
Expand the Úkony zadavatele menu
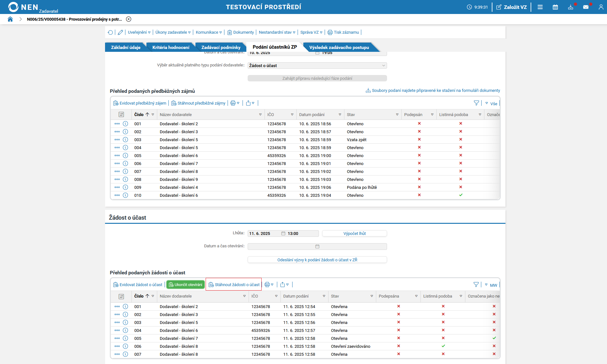tap(173, 32)
